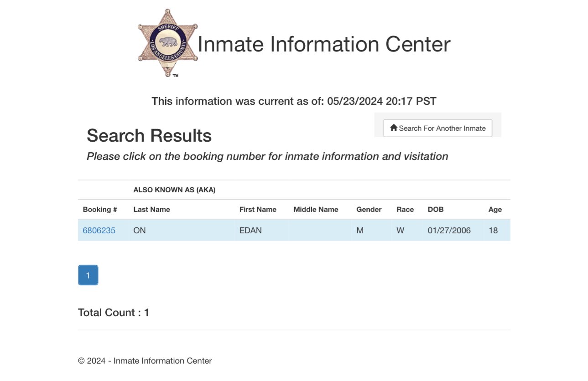Viewport: 588px width, 381px height.
Task: Click the DOB column header
Action: tap(435, 210)
